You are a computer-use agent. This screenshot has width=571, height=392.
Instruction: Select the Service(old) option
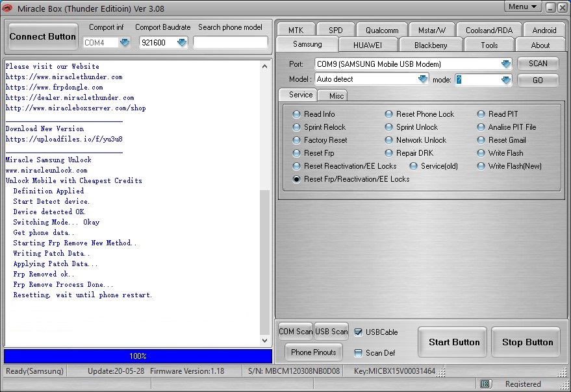coord(413,166)
